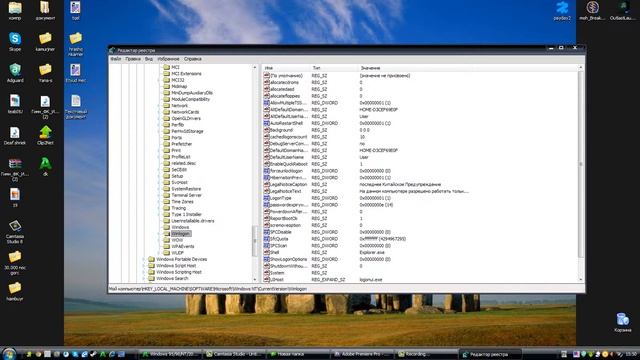
Task: Click the LegalNoticeCaption string icon
Action: pyautogui.click(x=267, y=184)
